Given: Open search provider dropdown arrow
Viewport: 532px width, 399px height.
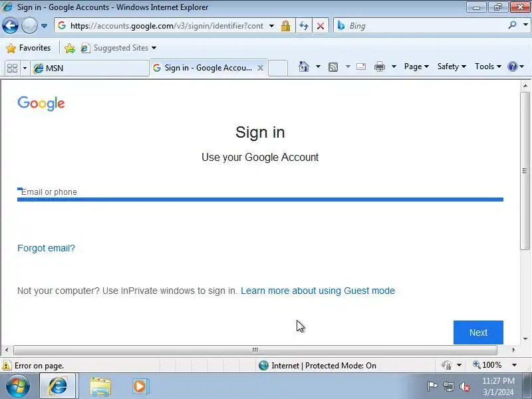Looking at the screenshot, I should [x=525, y=25].
